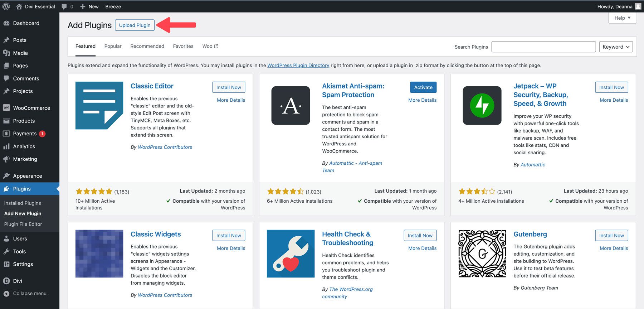Viewport: 644px width, 309px height.
Task: Open the Woo external tab
Action: click(x=210, y=46)
